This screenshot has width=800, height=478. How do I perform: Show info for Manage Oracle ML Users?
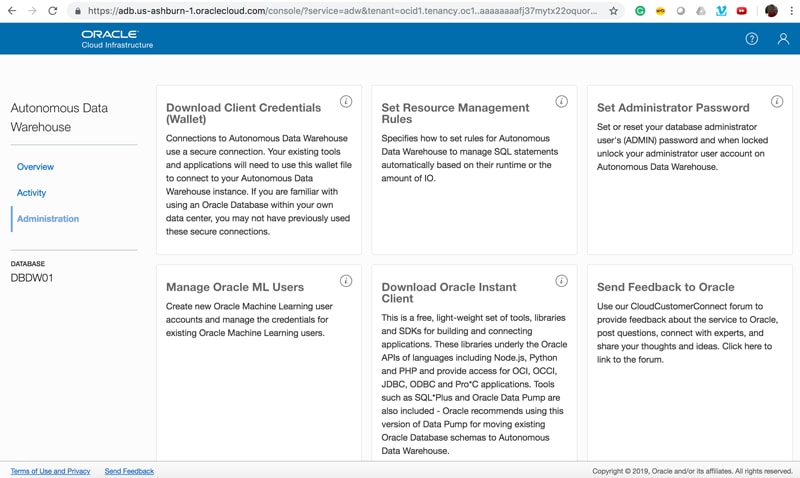click(346, 281)
